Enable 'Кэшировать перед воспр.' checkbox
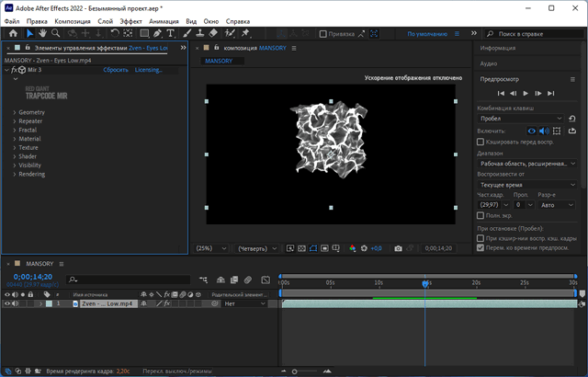This screenshot has height=377, width=588. 481,142
